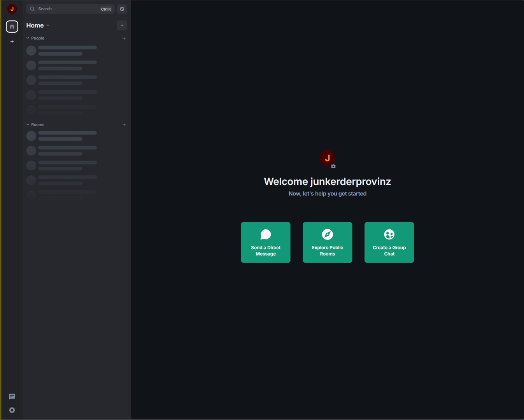Click 'Welcome junkerderprovinz' heading

pyautogui.click(x=328, y=182)
